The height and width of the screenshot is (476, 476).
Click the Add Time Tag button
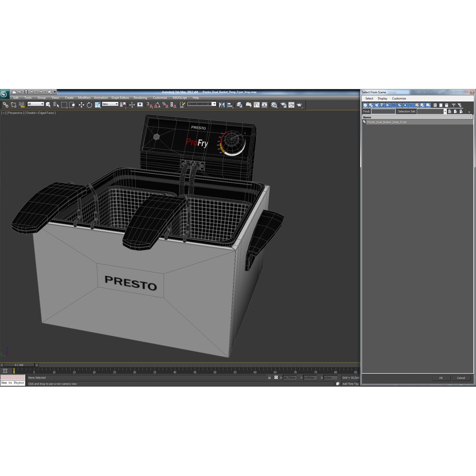[x=350, y=384]
